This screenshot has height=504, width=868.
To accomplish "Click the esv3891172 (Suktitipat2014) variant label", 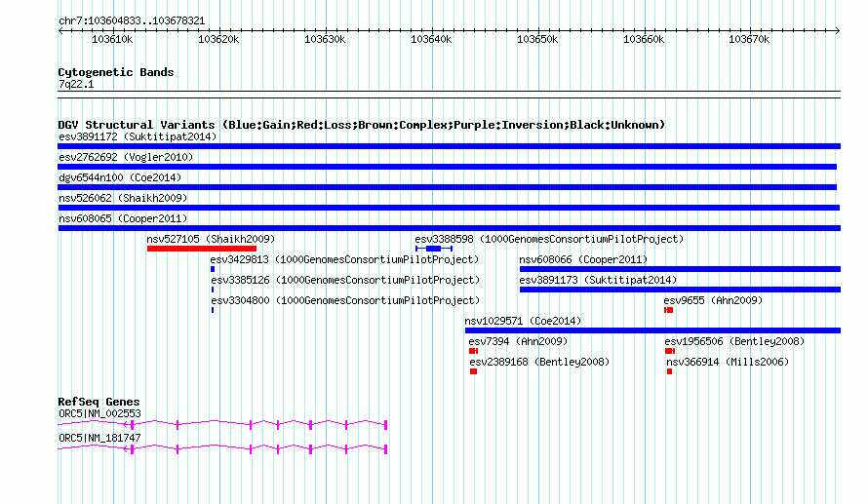I will tap(138, 136).
